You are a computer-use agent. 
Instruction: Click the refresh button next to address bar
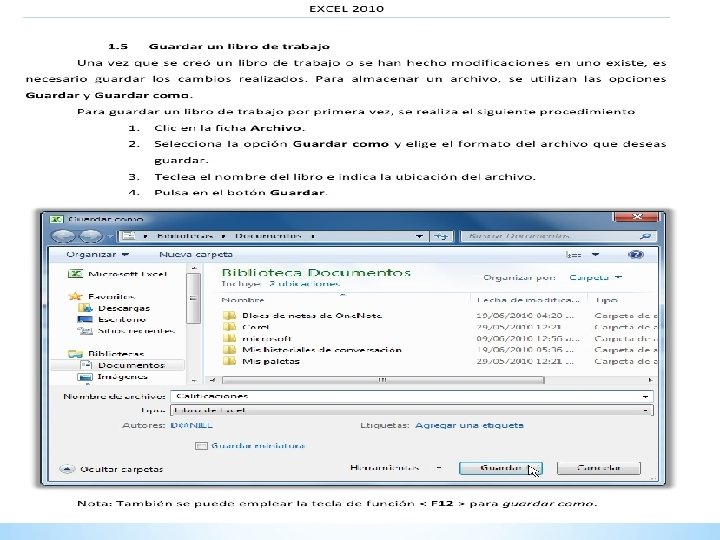tap(441, 236)
